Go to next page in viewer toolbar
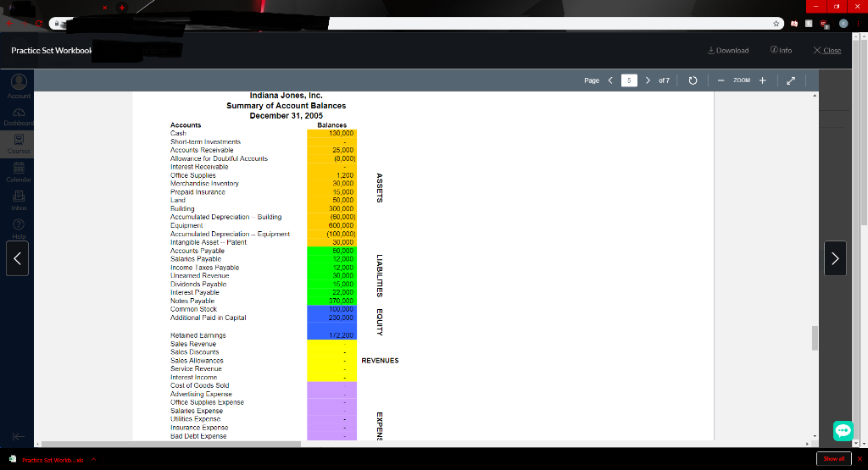Screen dimensions: 868x470 pyautogui.click(x=648, y=80)
